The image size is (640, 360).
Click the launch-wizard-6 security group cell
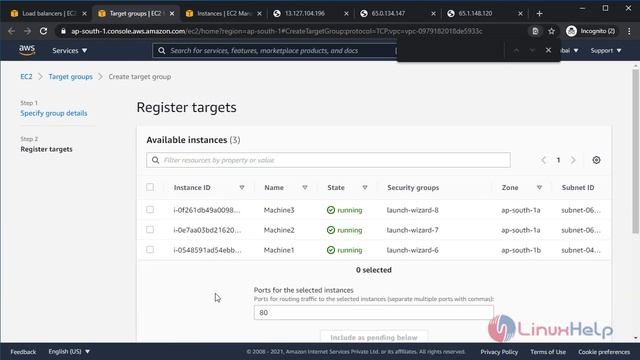413,250
